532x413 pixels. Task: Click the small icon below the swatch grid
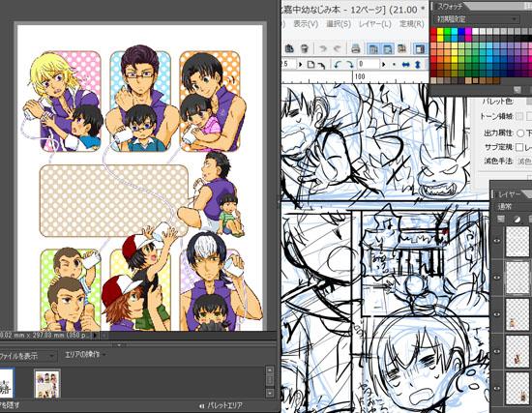click(x=517, y=90)
